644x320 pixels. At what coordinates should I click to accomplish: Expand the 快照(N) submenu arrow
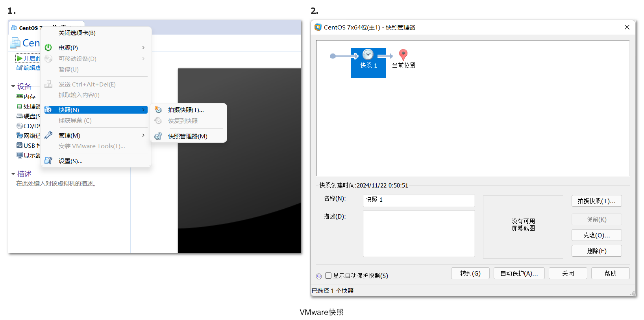tap(143, 110)
